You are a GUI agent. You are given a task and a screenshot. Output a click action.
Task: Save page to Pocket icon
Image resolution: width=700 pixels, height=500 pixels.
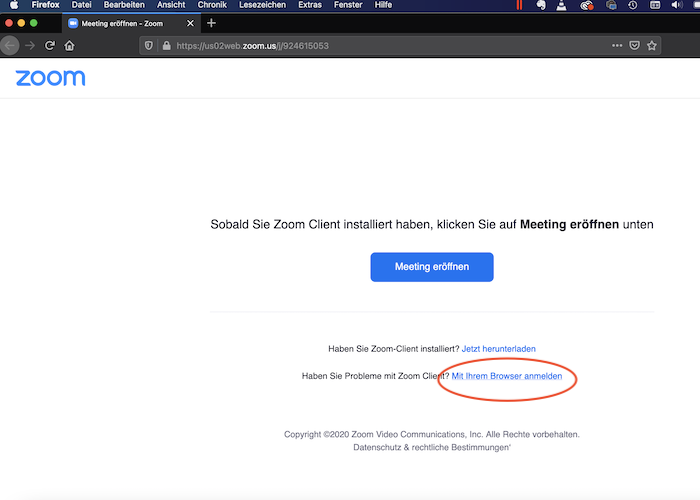[x=634, y=46]
